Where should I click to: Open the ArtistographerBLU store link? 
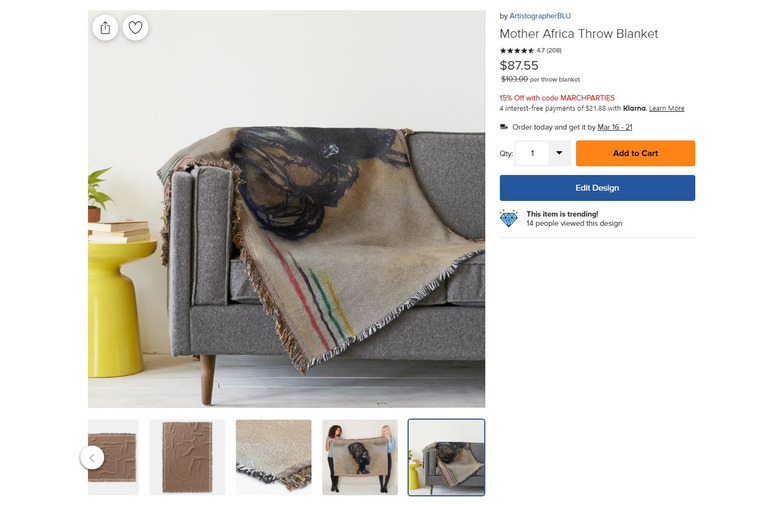coord(540,15)
